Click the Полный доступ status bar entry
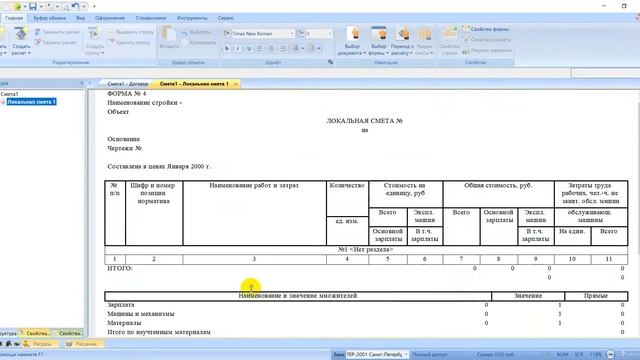The image size is (640, 360). pos(429,355)
